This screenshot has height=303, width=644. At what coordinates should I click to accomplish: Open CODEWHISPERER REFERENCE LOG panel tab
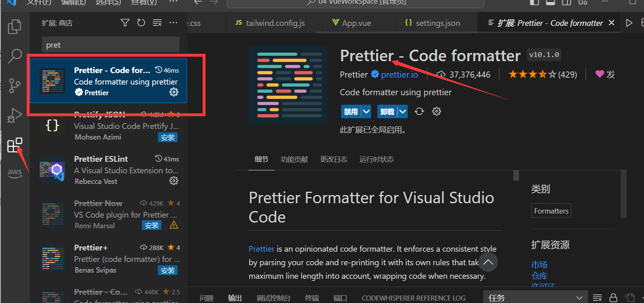pos(413,298)
